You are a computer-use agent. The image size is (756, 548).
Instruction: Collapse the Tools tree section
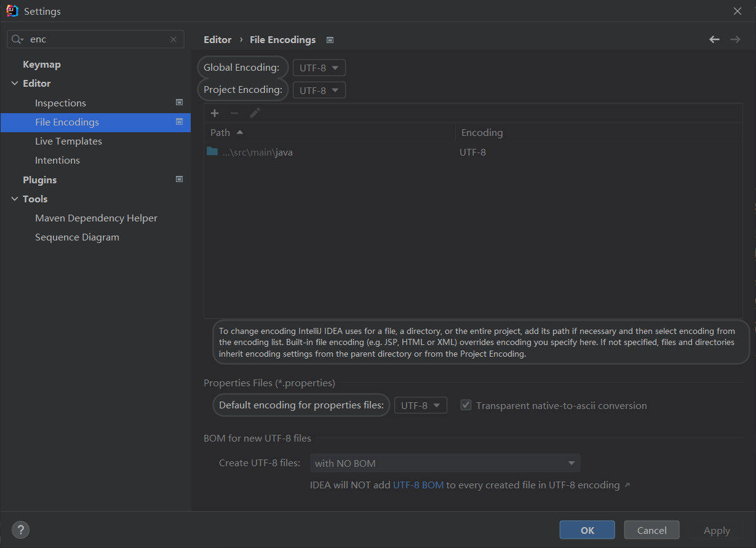15,199
